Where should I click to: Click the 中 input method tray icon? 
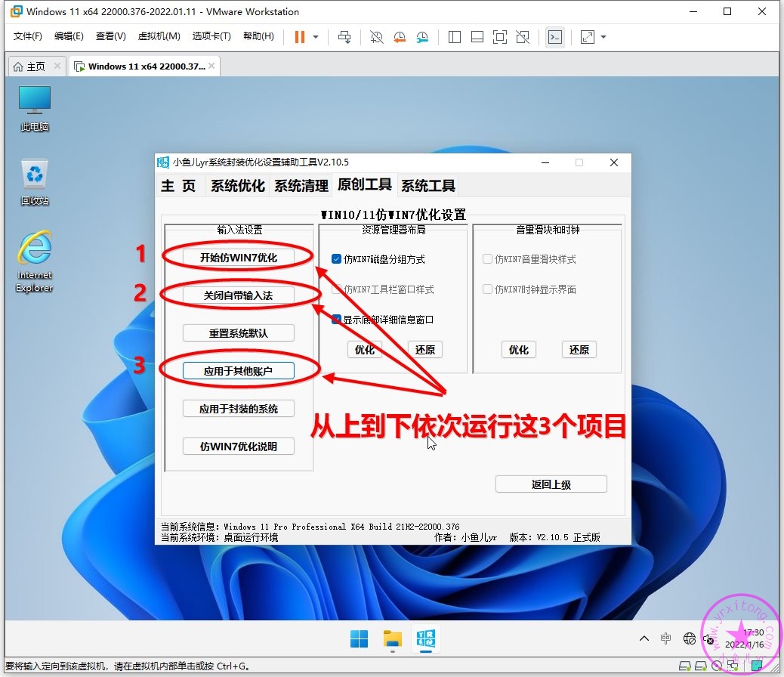pos(665,638)
